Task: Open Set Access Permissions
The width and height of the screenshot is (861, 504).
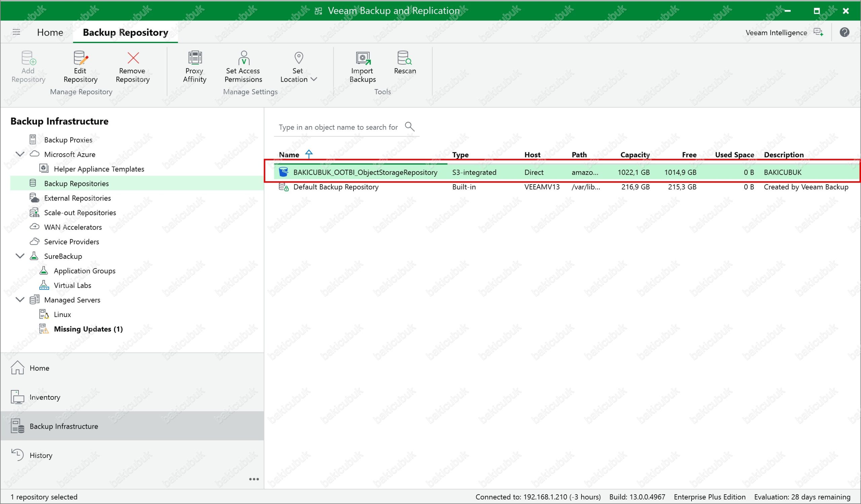Action: pyautogui.click(x=243, y=67)
